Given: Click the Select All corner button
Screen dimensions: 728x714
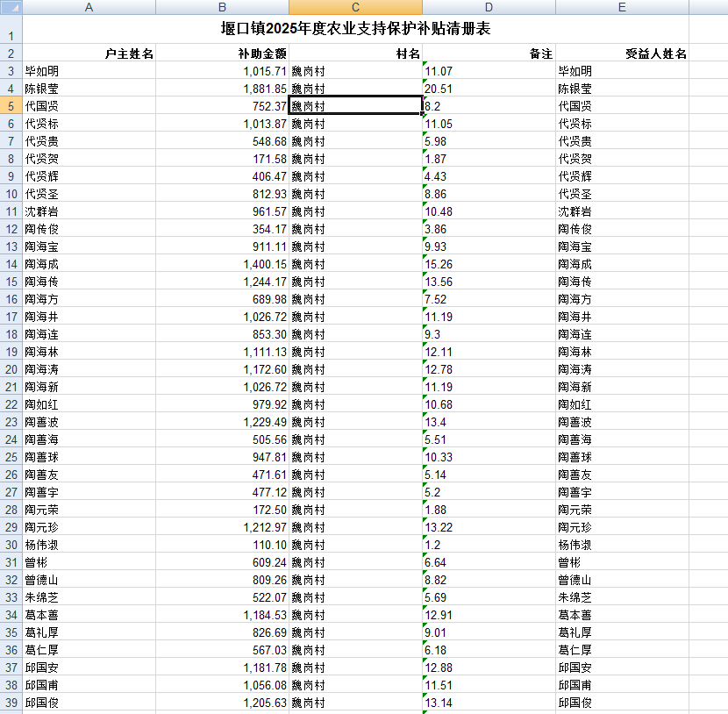Looking at the screenshot, I should (11, 7).
